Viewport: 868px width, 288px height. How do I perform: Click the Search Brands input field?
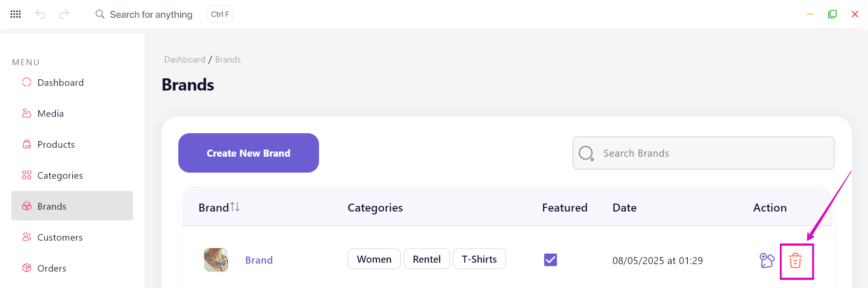pos(704,153)
